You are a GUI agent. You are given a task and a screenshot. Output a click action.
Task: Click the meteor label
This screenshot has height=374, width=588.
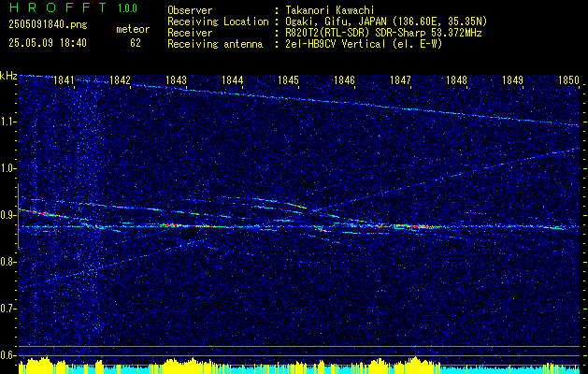133,29
